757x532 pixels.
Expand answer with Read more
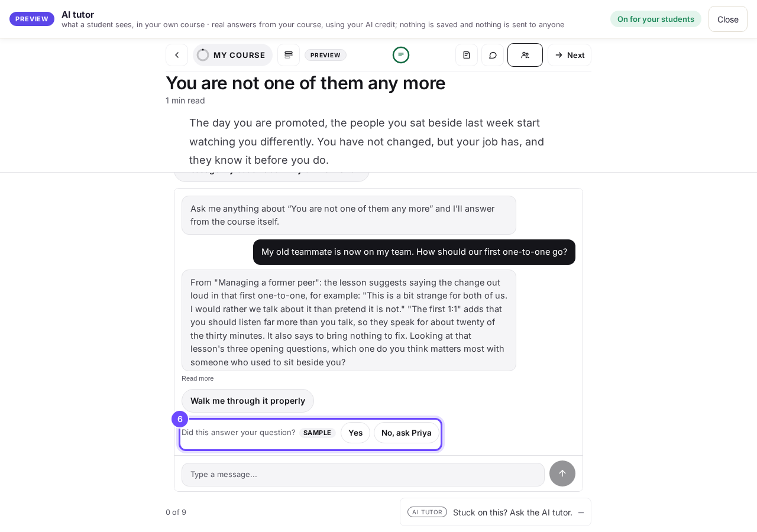[x=198, y=378]
